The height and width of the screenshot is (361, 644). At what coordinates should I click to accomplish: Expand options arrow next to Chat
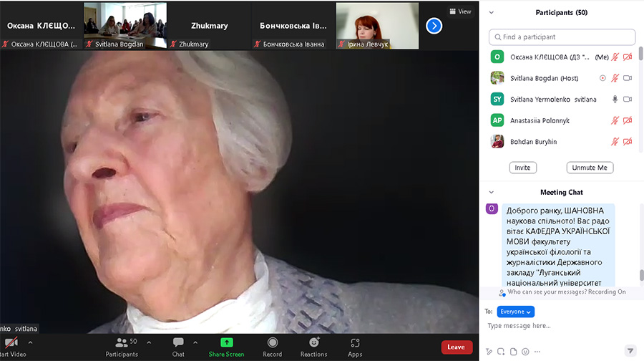pos(195,342)
